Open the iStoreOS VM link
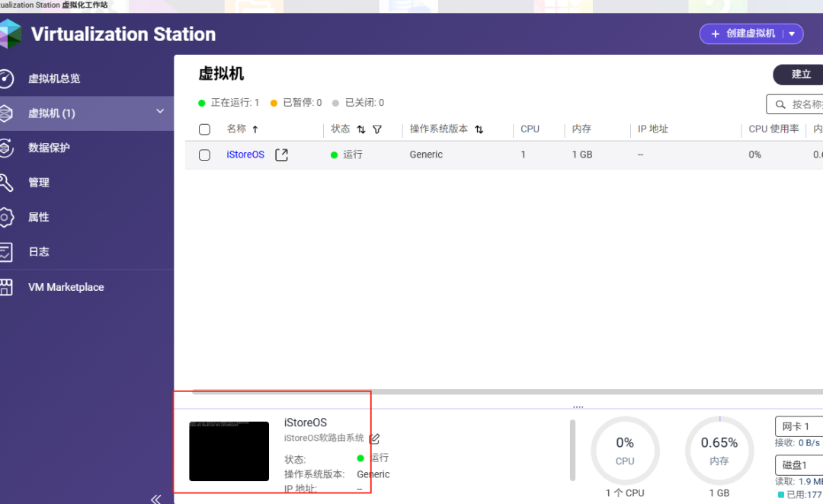 [x=245, y=155]
